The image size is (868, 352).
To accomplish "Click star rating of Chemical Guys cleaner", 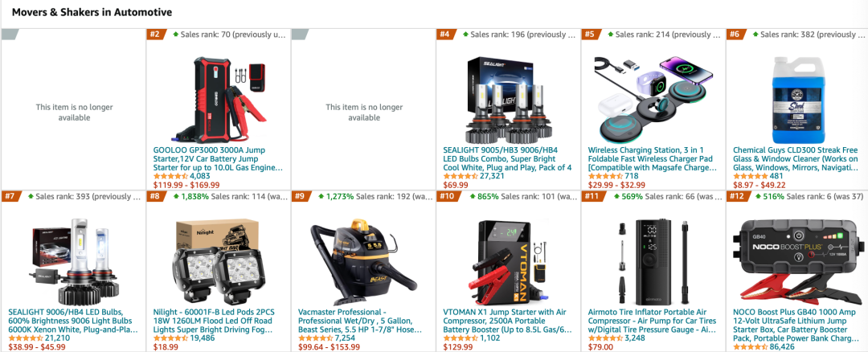I will click(x=750, y=176).
